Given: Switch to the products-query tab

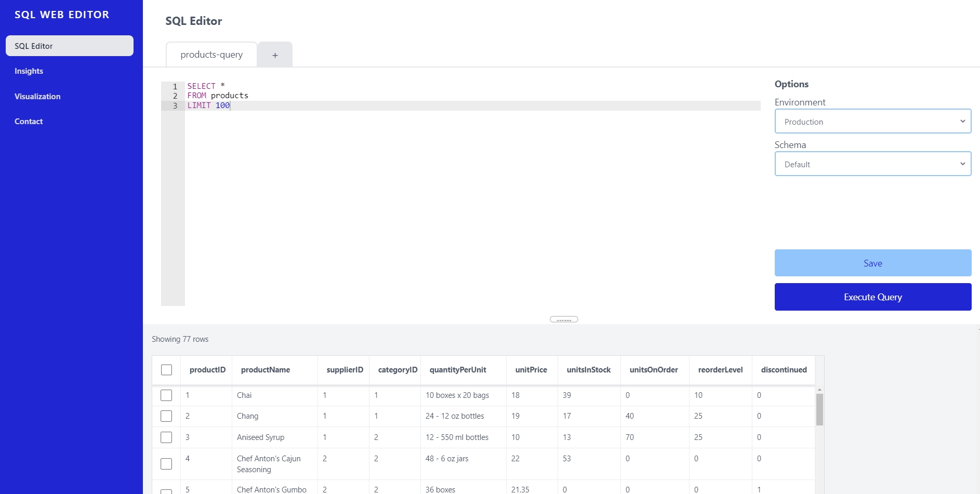Looking at the screenshot, I should pos(211,54).
